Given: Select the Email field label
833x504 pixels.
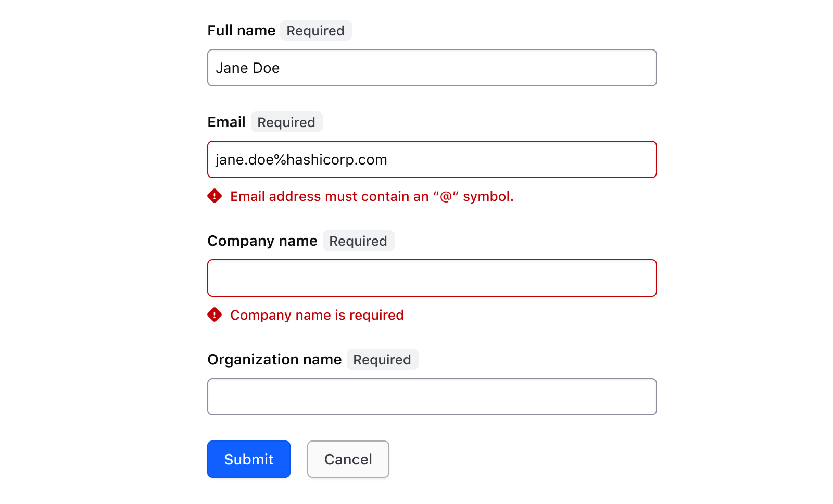Looking at the screenshot, I should [227, 122].
